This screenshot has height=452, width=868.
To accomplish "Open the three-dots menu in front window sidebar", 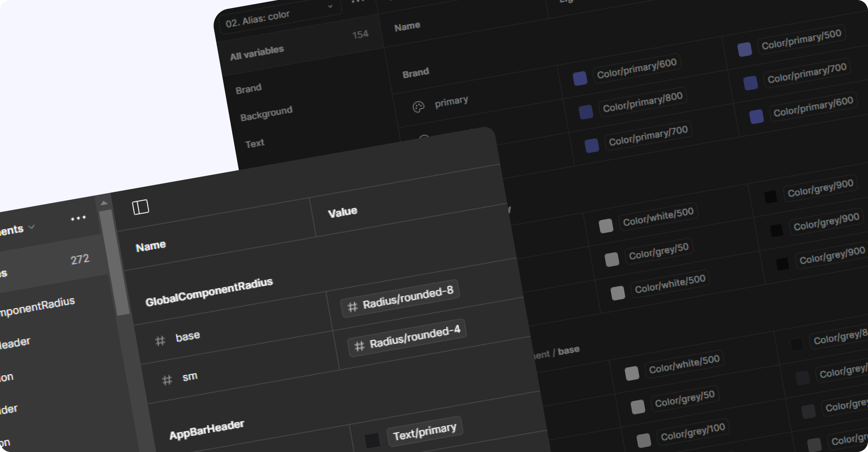I will tap(78, 218).
